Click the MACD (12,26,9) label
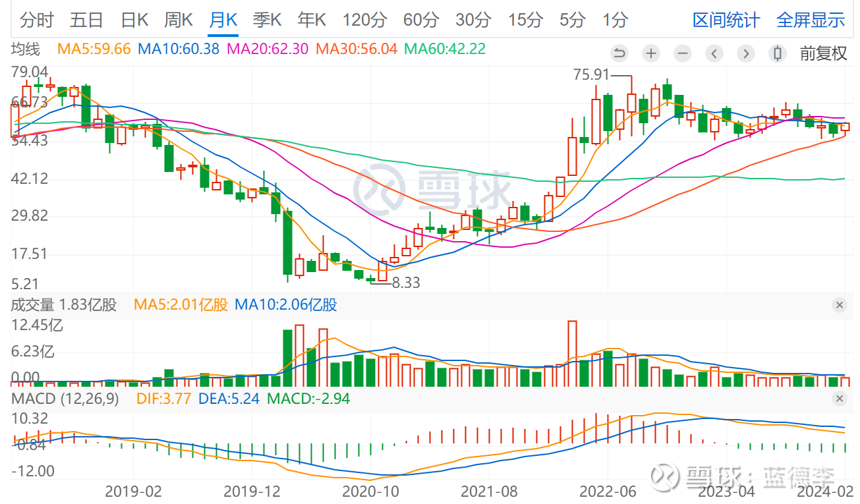This screenshot has width=860, height=504. 65,399
